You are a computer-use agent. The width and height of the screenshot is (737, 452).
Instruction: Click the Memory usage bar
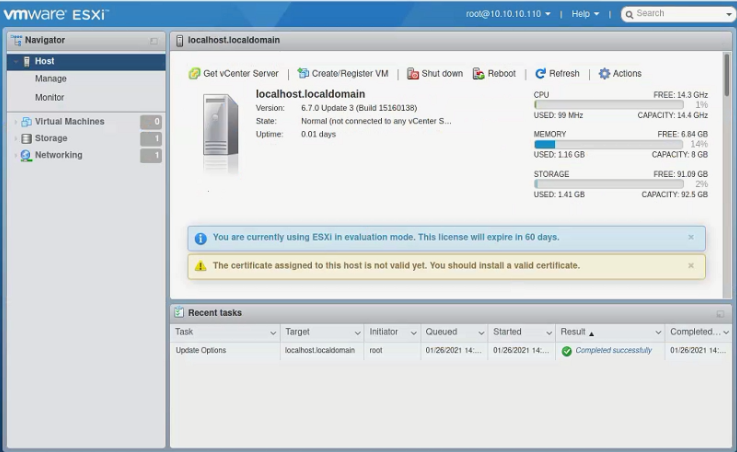[x=609, y=144]
